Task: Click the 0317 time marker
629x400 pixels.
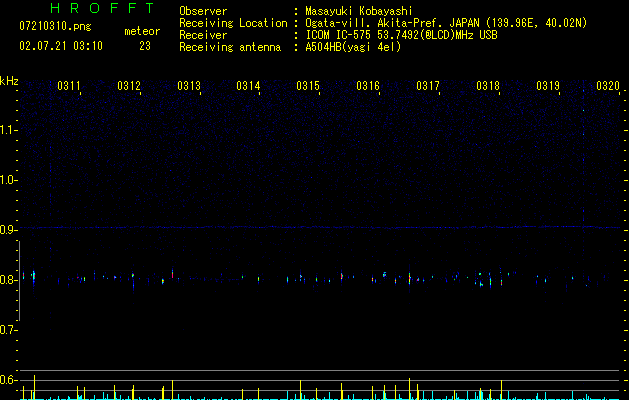Action: pos(428,86)
